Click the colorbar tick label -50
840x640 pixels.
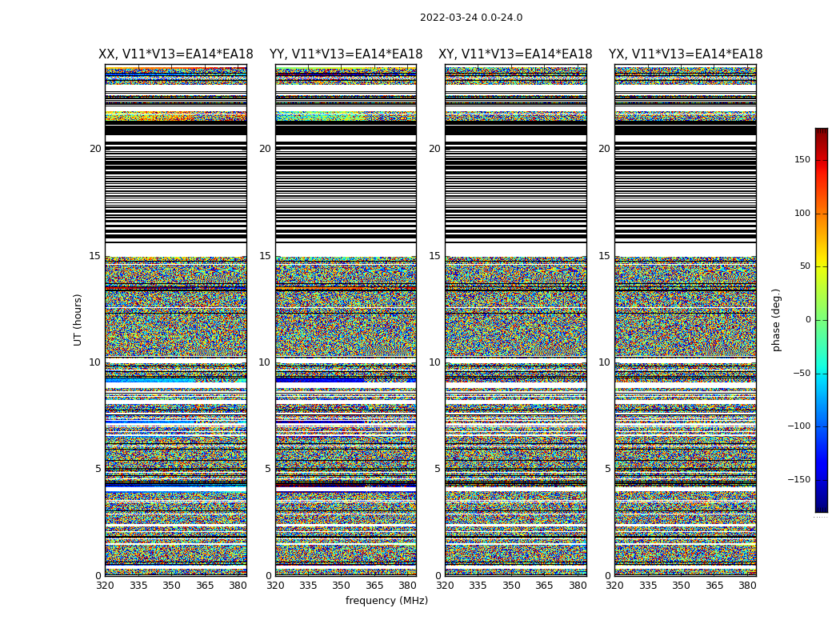click(x=801, y=374)
